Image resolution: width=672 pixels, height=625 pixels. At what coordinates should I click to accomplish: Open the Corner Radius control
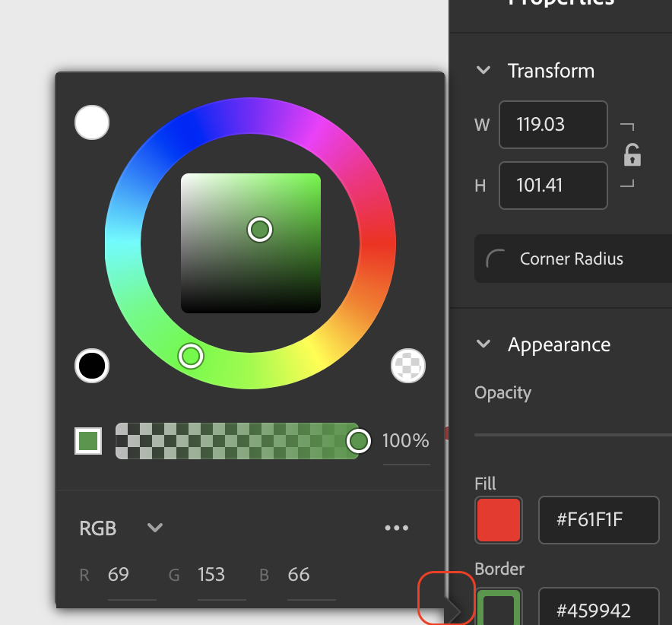[x=573, y=259]
